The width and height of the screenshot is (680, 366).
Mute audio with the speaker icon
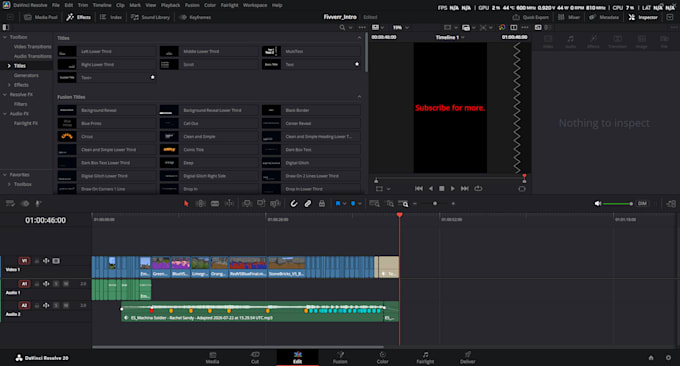point(598,203)
